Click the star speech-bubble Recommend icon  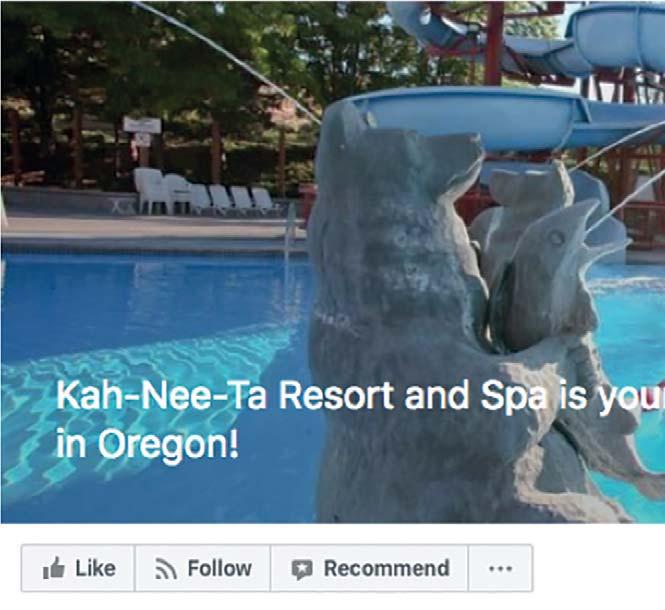tap(302, 569)
